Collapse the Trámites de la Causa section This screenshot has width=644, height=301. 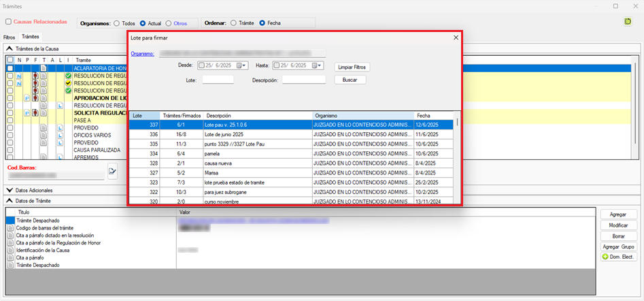pyautogui.click(x=8, y=48)
